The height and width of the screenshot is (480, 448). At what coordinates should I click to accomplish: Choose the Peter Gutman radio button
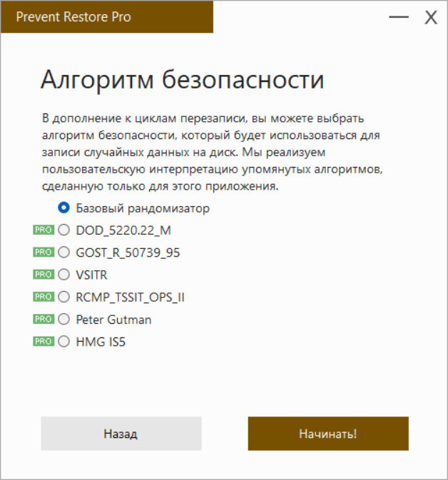coord(63,320)
